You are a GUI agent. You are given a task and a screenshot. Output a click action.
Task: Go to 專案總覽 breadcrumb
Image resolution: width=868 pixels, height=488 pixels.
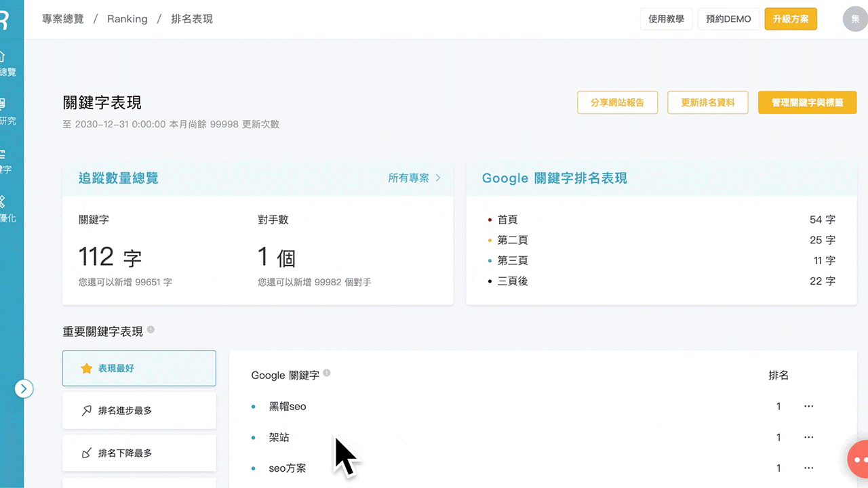[x=63, y=19]
